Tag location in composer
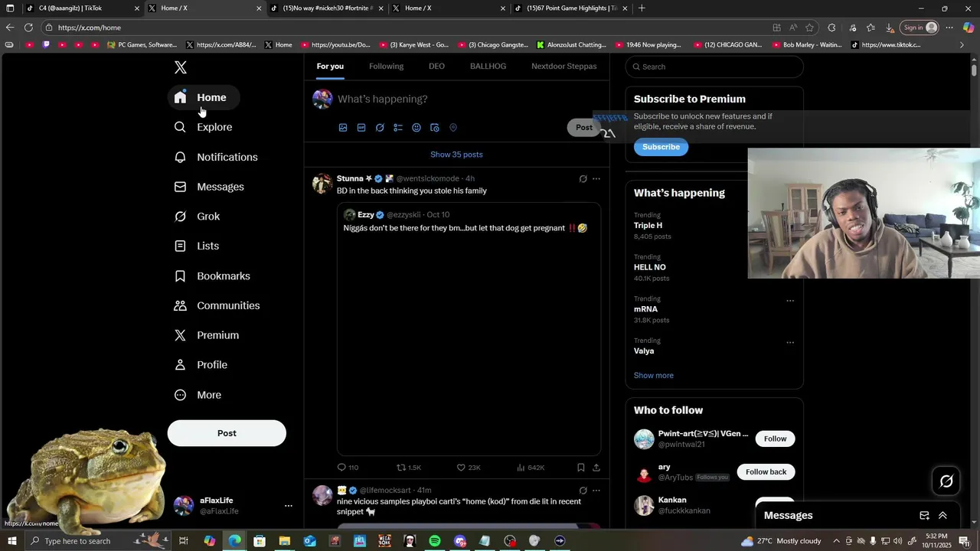 pyautogui.click(x=453, y=128)
